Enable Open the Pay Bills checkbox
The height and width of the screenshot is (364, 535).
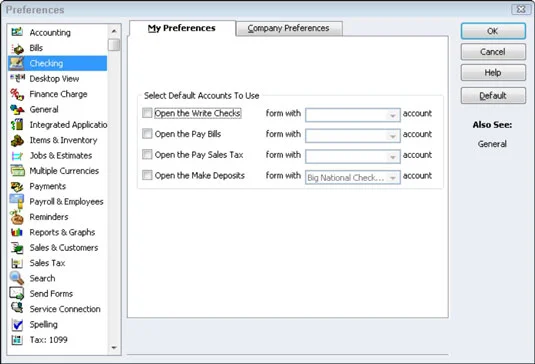147,134
